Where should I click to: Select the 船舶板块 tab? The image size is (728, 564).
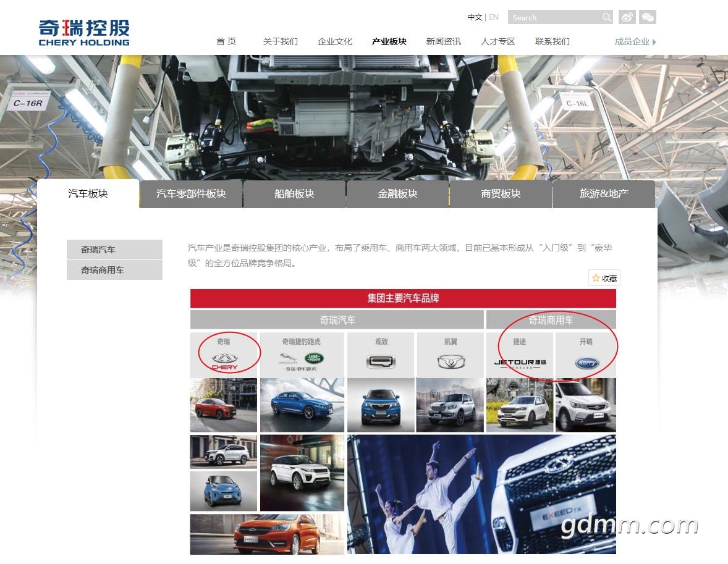click(x=294, y=194)
